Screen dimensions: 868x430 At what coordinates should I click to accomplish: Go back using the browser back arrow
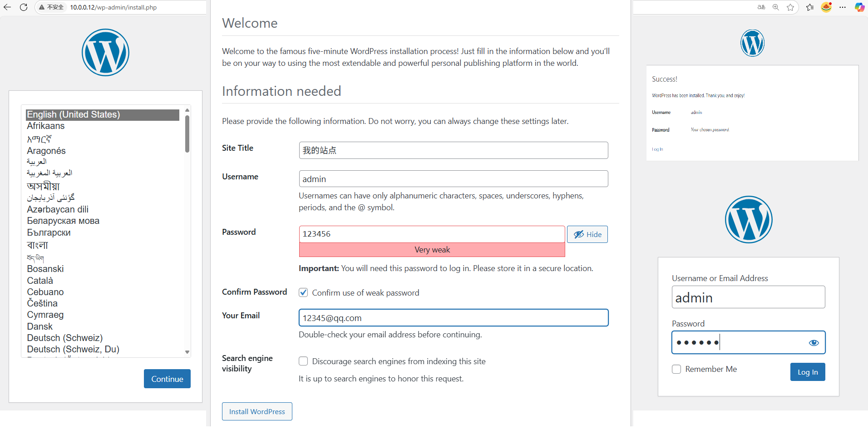click(x=7, y=7)
